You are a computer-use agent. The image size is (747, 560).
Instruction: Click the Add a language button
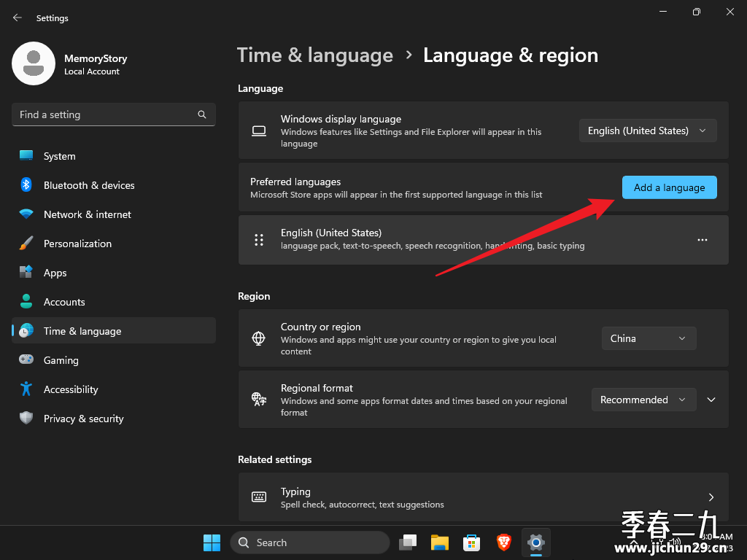coord(670,187)
